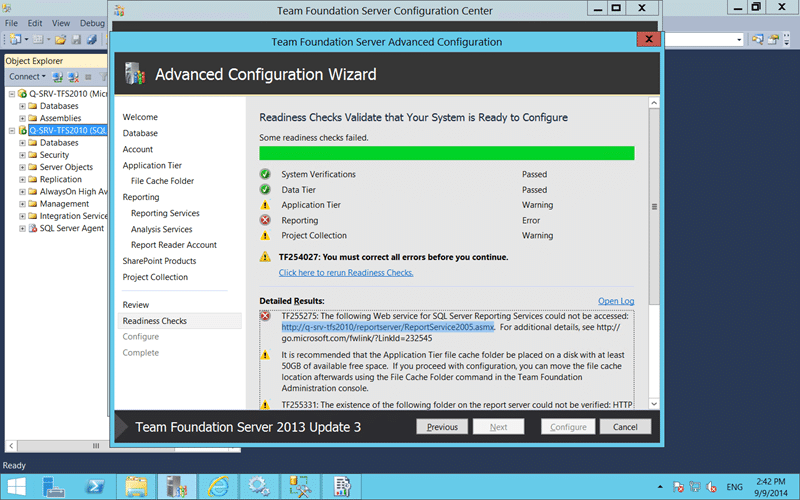The width and height of the screenshot is (800, 500).
Task: Go to the Reporting Services wizard step
Action: click(165, 213)
